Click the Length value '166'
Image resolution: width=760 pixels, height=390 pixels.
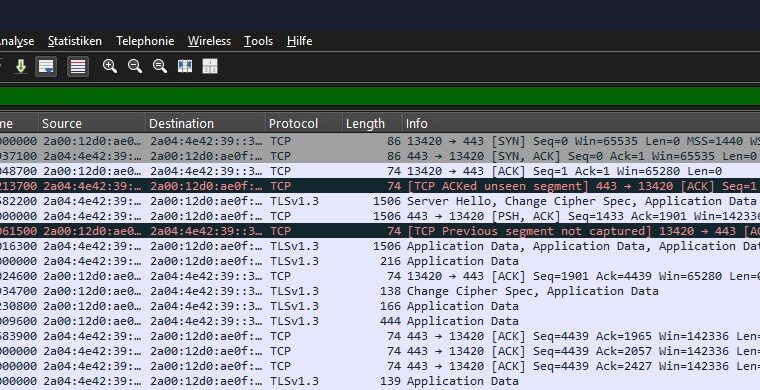coord(390,306)
